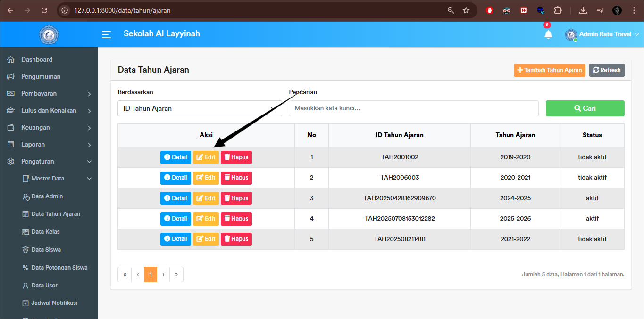This screenshot has width=644, height=319.
Task: Bookmark page with the star icon
Action: click(x=466, y=10)
